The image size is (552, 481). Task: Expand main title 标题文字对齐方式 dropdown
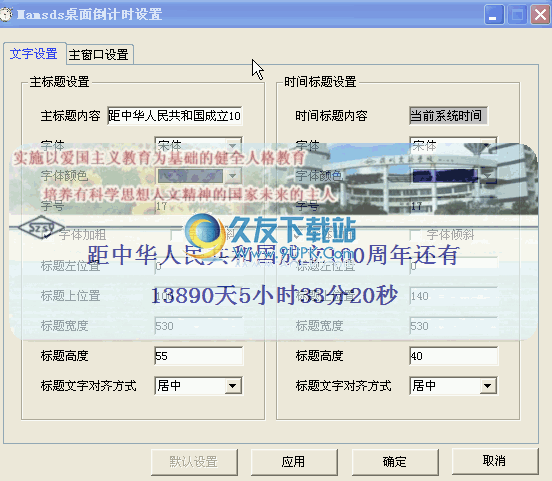233,386
